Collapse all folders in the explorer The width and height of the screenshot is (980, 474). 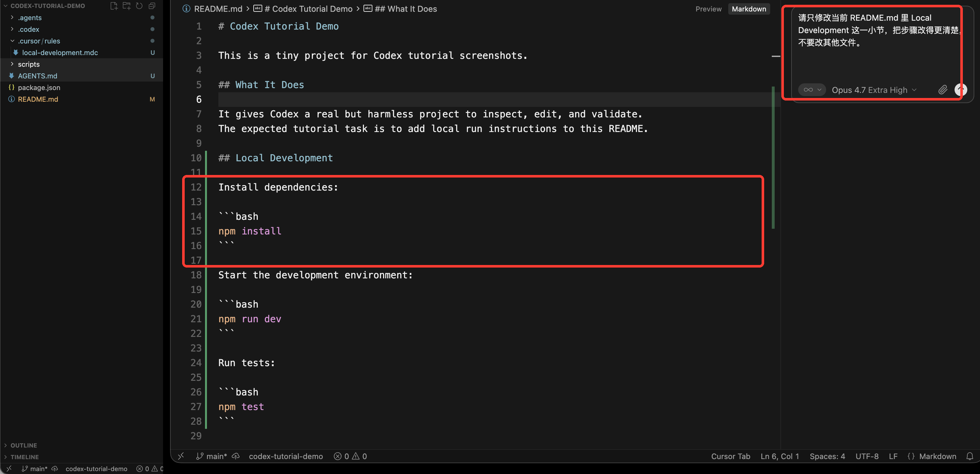(x=152, y=6)
